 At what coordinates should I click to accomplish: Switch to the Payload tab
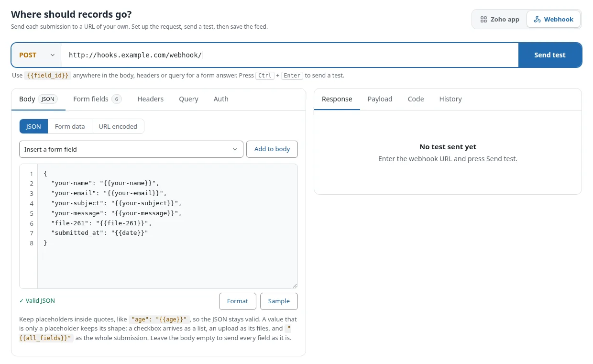tap(380, 99)
